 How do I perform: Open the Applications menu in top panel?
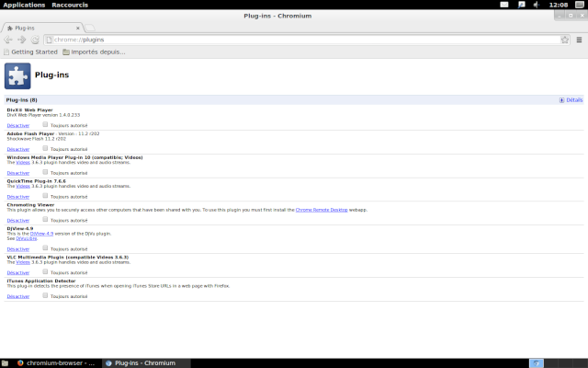pos(24,5)
